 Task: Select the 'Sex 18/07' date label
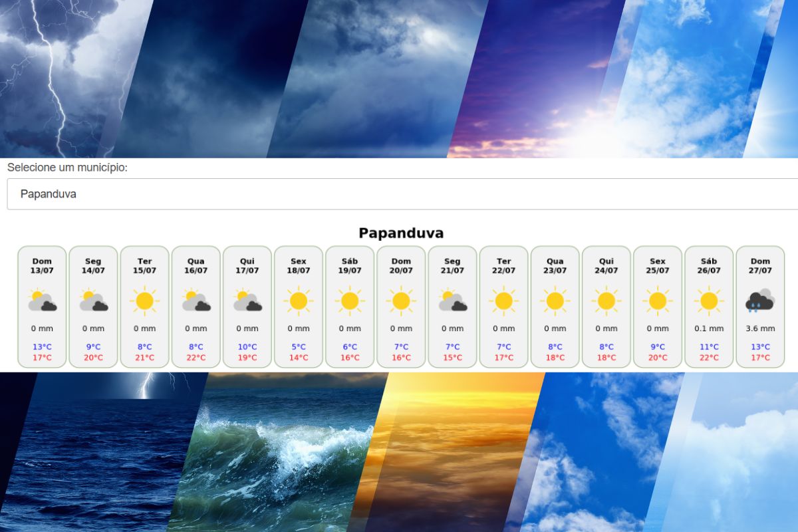tap(299, 266)
